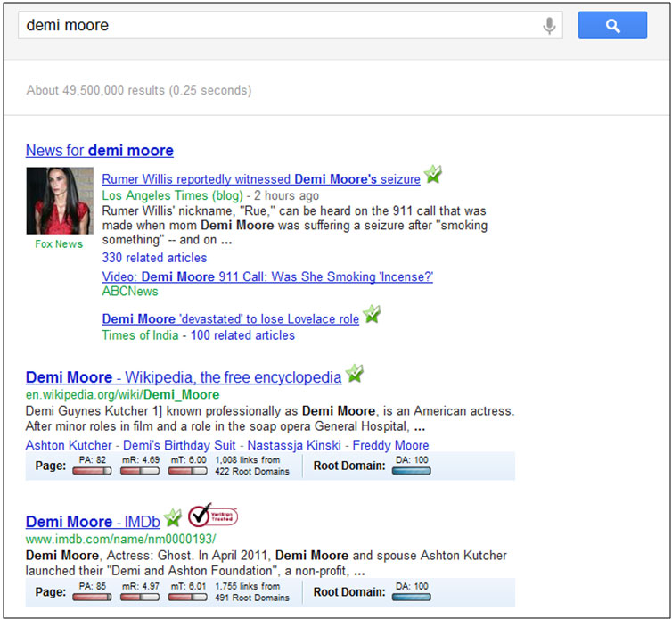Image resolution: width=672 pixels, height=619 pixels.
Task: Click the Fox News caption under photo
Action: (x=59, y=244)
